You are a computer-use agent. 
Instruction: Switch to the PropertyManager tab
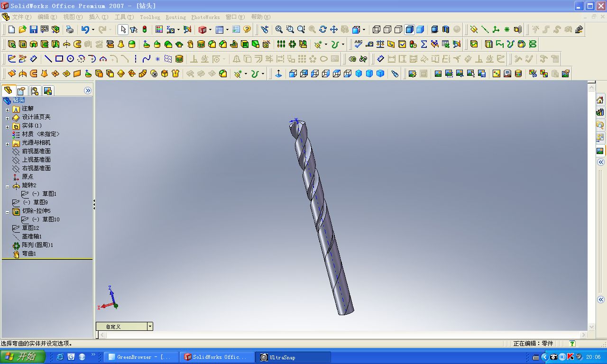click(21, 91)
